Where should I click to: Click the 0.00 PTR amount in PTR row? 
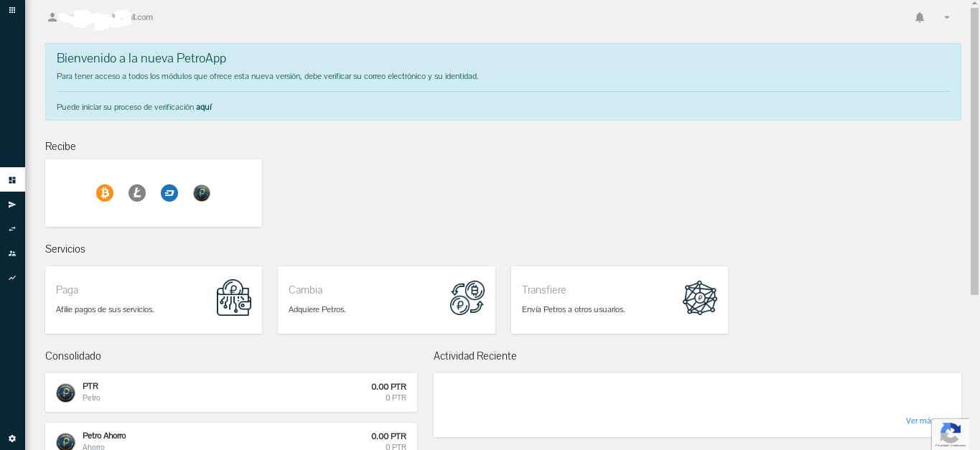(x=388, y=387)
